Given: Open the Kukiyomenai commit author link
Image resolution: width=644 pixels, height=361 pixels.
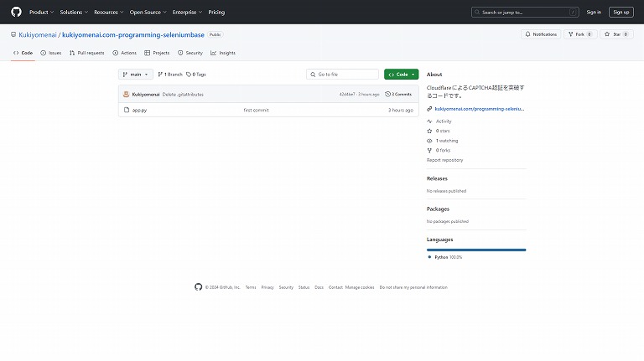Looking at the screenshot, I should click(x=146, y=95).
